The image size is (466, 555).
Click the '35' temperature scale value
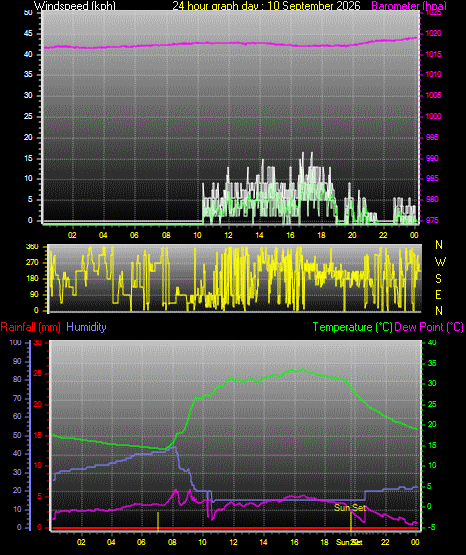[x=432, y=364]
